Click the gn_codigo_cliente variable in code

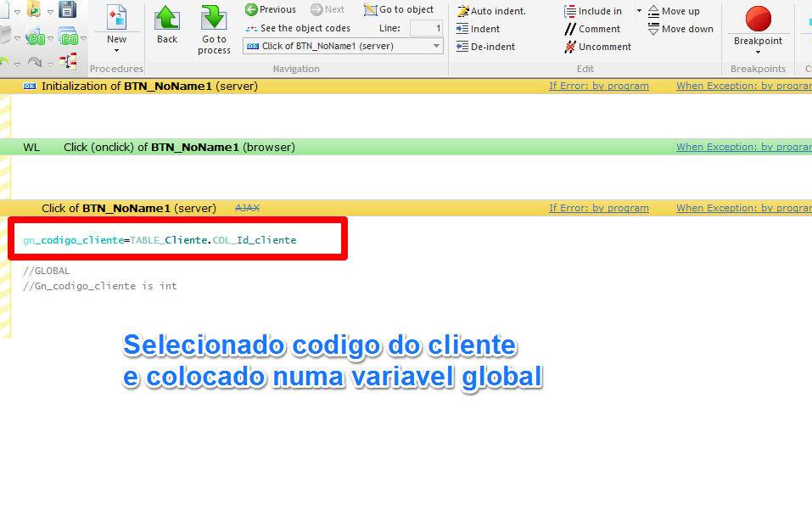[74, 240]
